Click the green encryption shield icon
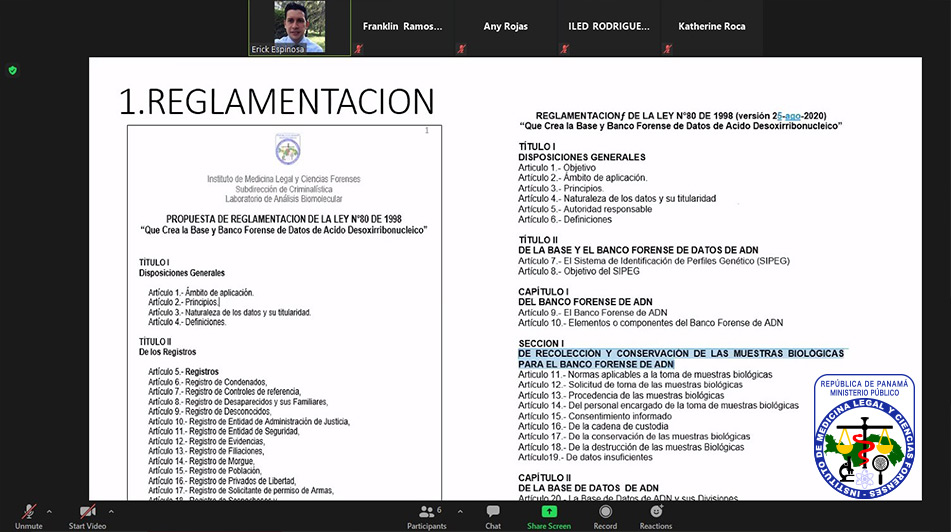Image resolution: width=951 pixels, height=532 pixels. point(13,70)
